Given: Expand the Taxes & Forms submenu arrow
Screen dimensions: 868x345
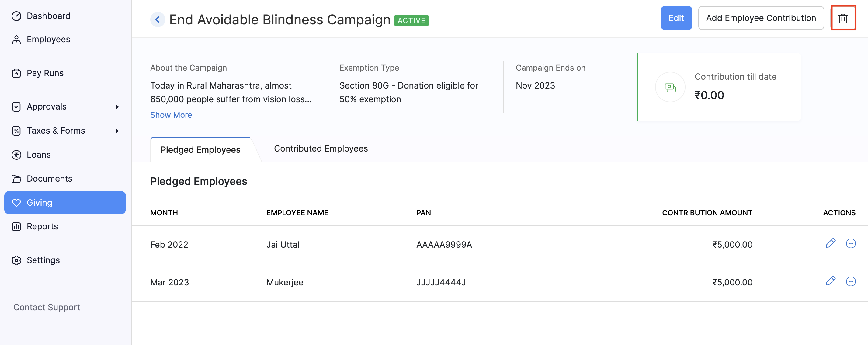Looking at the screenshot, I should click(x=117, y=131).
